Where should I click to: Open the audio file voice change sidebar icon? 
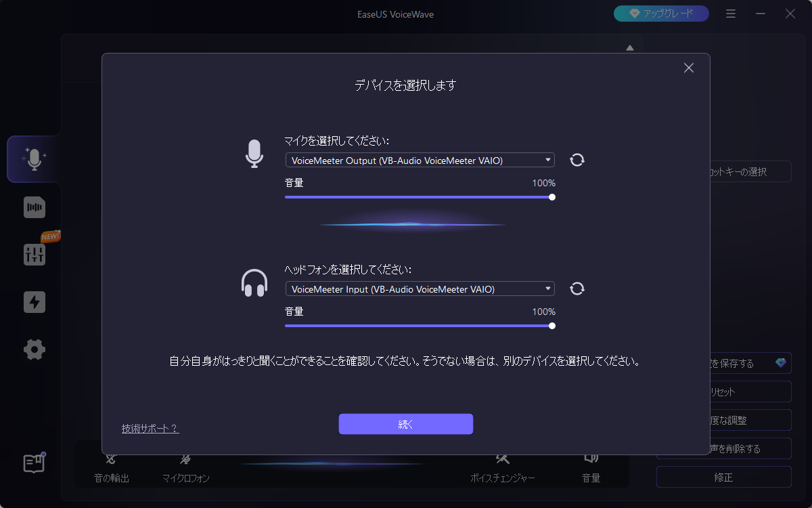[x=34, y=207]
